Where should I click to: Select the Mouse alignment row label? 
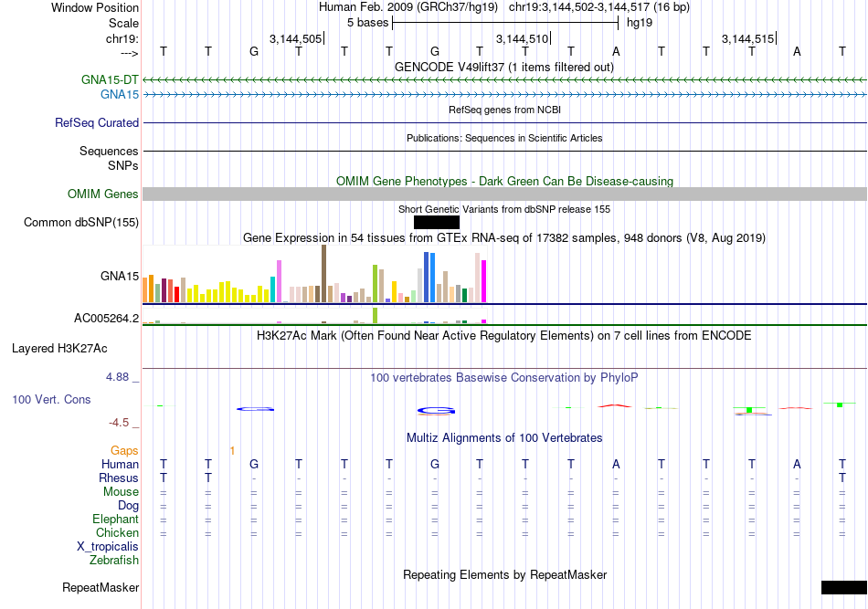(x=121, y=492)
